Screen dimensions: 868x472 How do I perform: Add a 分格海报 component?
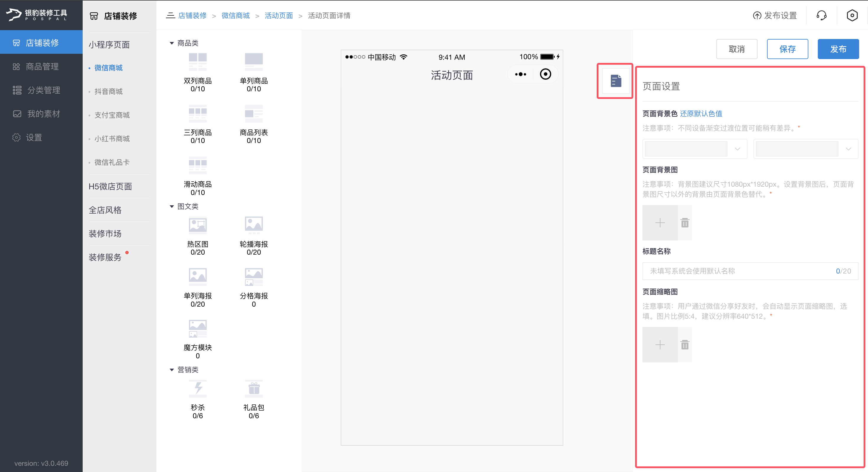(x=253, y=288)
